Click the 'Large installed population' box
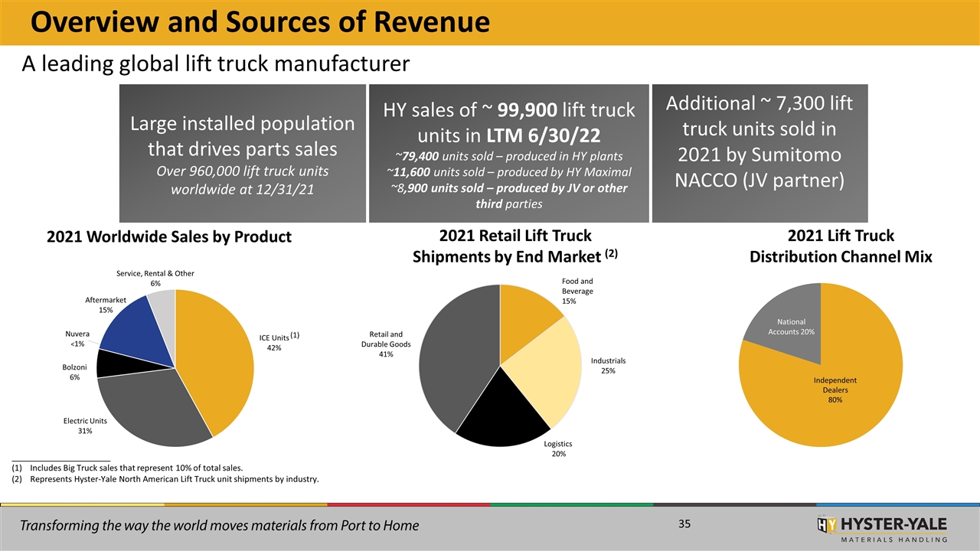 point(242,153)
